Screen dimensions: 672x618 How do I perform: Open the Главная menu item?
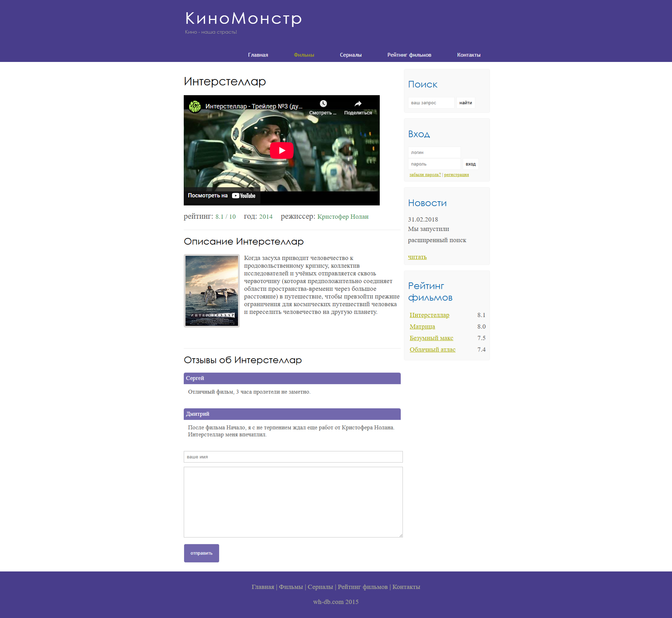[258, 55]
